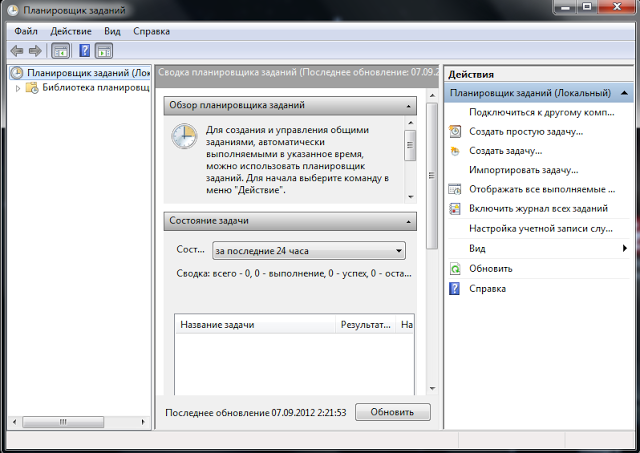Click the Справка question mark icon in actions
Image resolution: width=640 pixels, height=453 pixels.
tap(454, 289)
